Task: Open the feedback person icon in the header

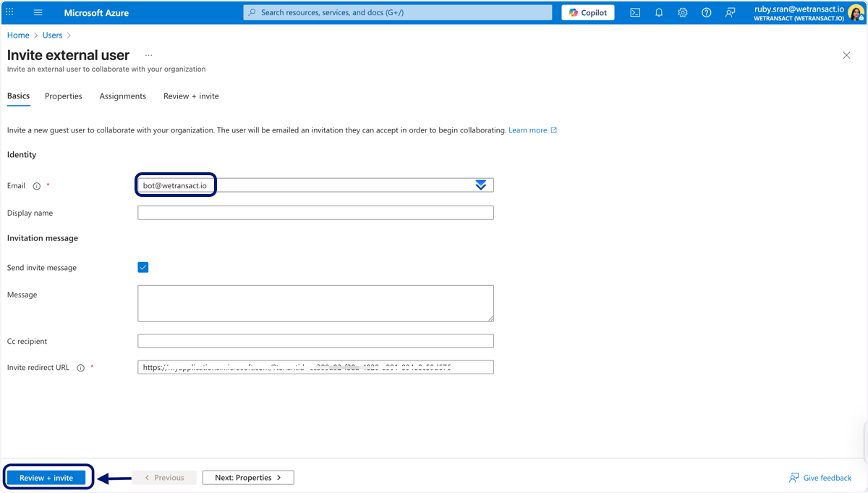Action: [x=731, y=12]
